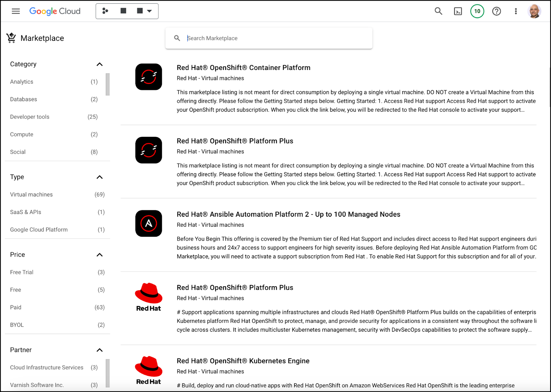Open Red Hat Ansible Automation Platform 2 listing

pos(289,214)
